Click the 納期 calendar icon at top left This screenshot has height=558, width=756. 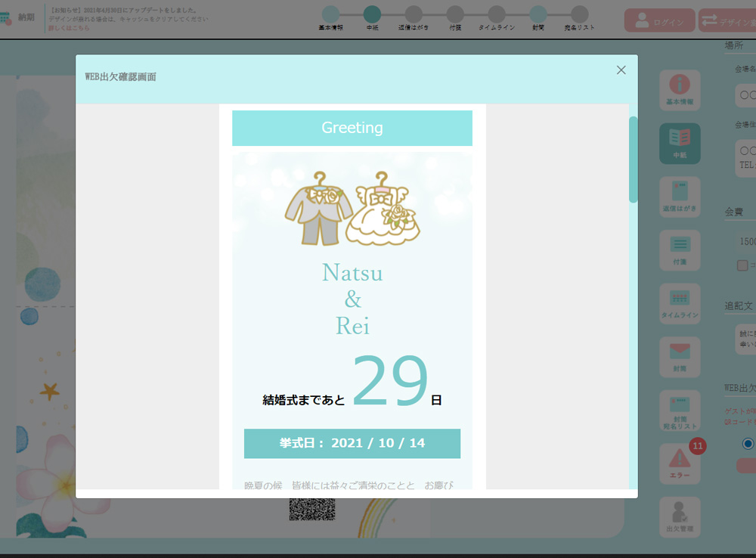point(5,18)
